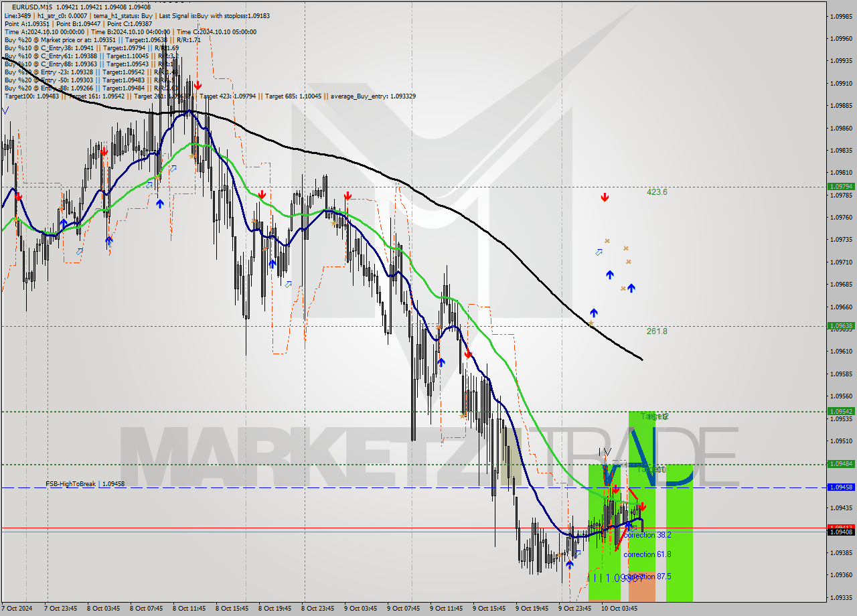Click the end of the black moving average line
The width and height of the screenshot is (857, 616).
[x=642, y=360]
